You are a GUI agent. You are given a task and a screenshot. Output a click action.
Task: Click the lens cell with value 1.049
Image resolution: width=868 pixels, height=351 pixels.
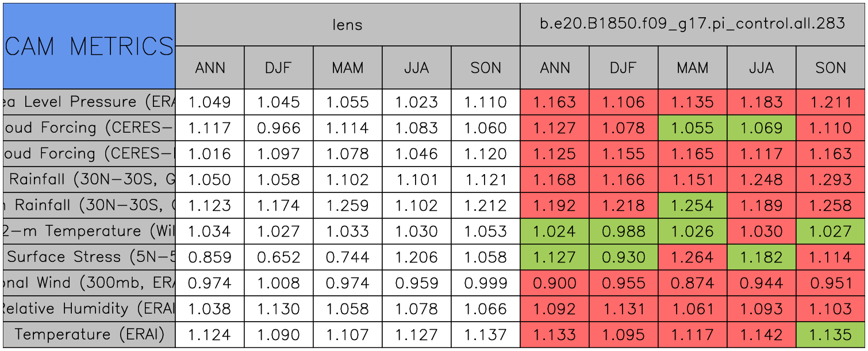click(x=209, y=102)
